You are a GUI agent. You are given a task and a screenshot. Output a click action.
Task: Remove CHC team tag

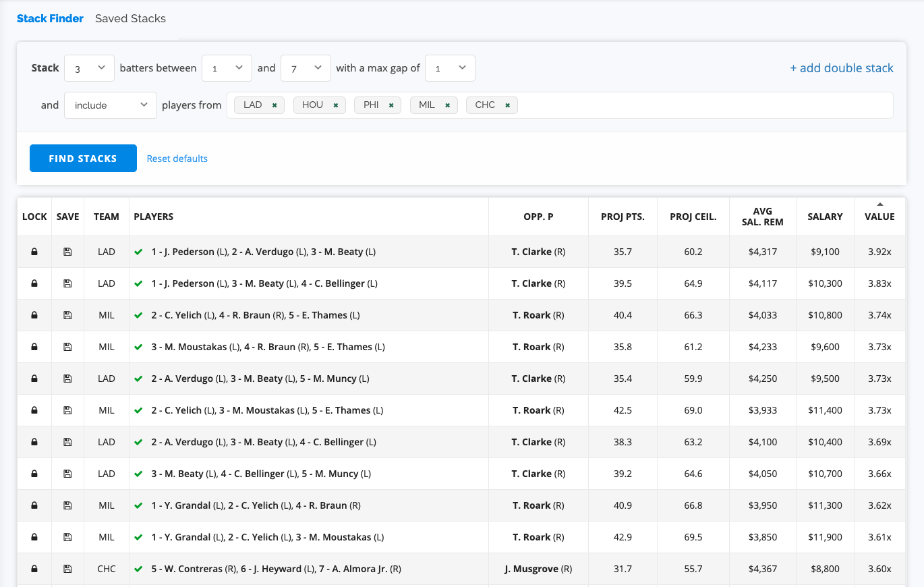pyautogui.click(x=507, y=105)
